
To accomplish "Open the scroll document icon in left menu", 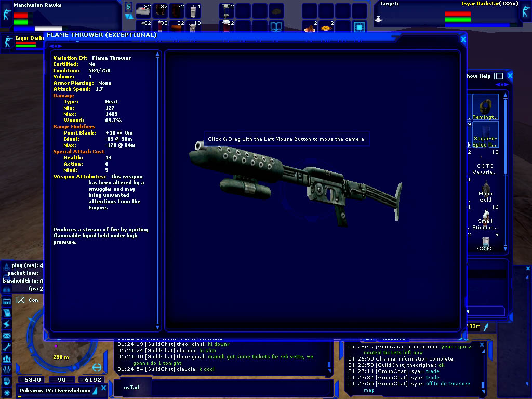I will (7, 313).
